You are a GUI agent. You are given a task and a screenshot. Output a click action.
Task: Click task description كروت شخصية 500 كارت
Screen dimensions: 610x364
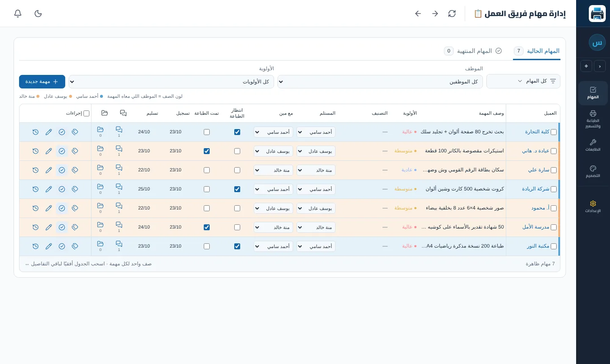(x=465, y=189)
